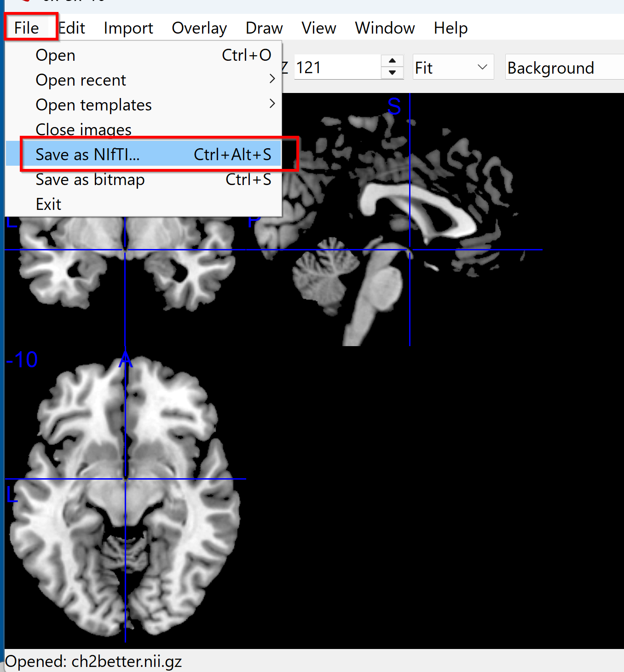Increase Z slice with up arrow
Screen dimensions: 624x672
[392, 61]
